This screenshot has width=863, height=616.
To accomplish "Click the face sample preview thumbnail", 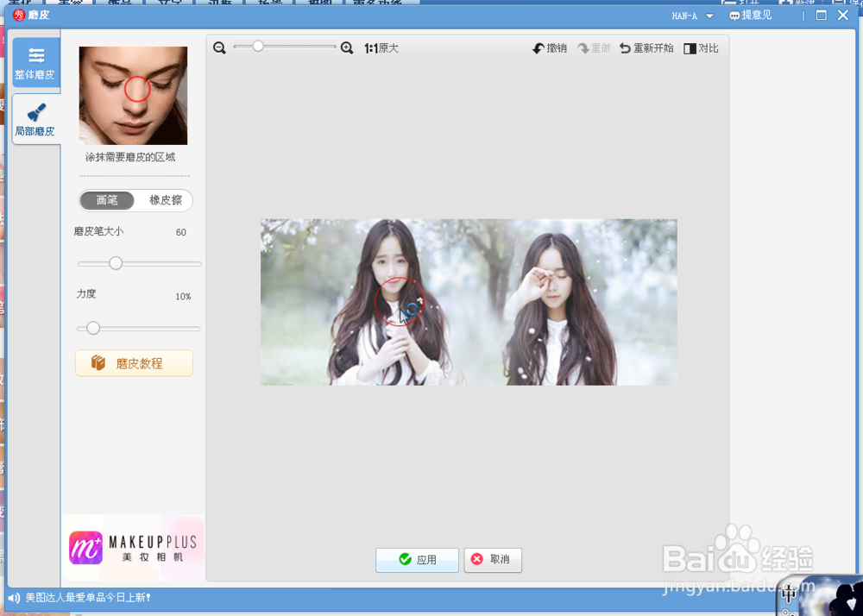I will point(133,96).
